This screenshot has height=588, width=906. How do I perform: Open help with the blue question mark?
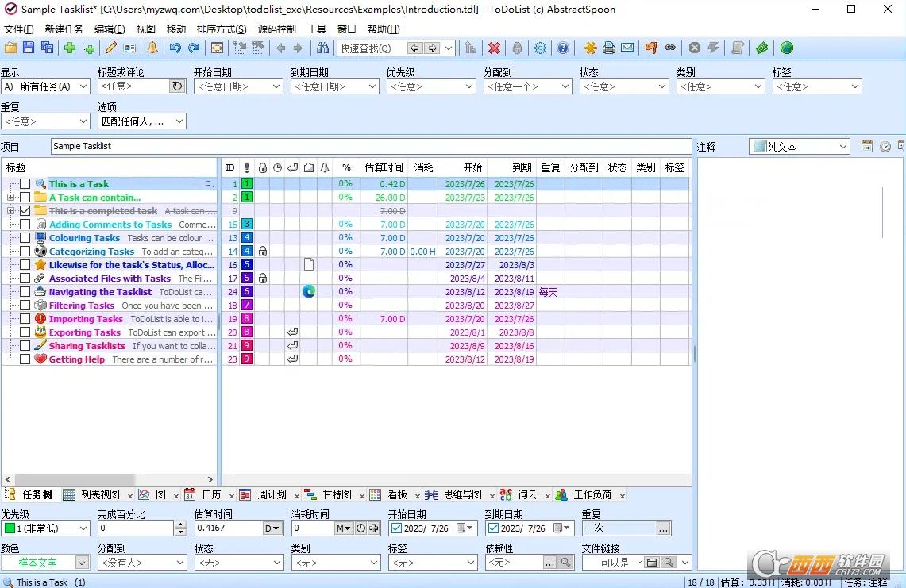coord(563,48)
